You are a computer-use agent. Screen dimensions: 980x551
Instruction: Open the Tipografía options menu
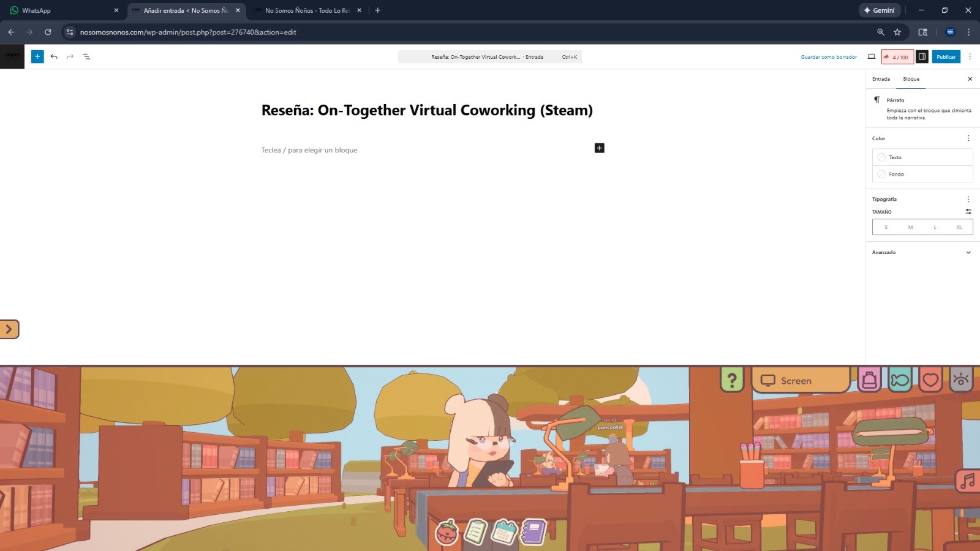968,198
